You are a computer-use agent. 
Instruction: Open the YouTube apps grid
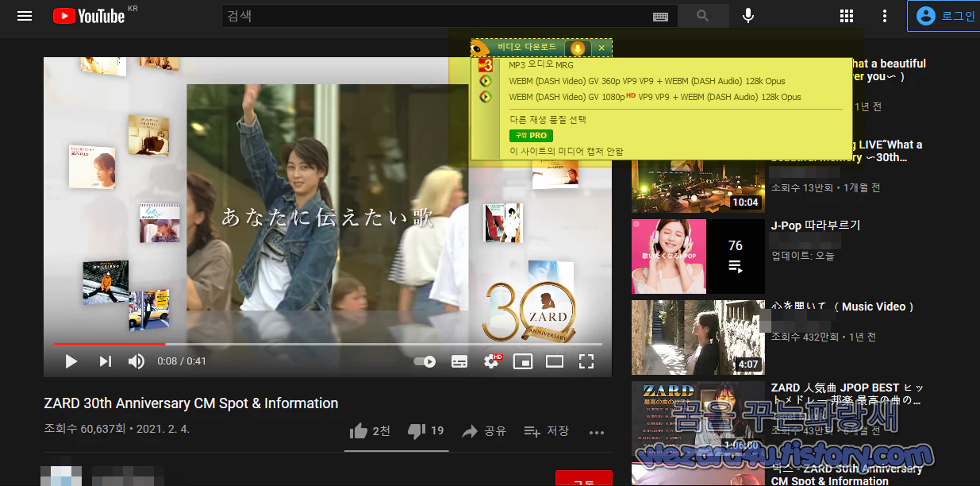[x=847, y=16]
